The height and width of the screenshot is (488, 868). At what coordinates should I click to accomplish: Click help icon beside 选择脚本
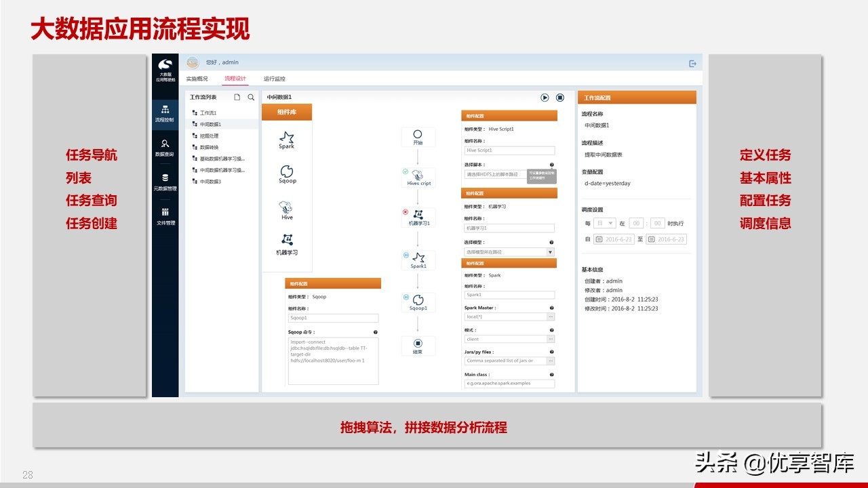click(x=551, y=165)
